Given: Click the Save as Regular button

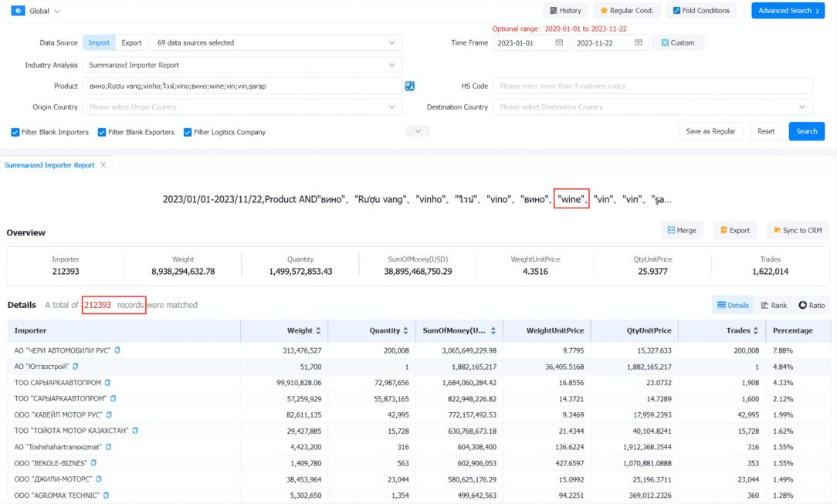Looking at the screenshot, I should [x=710, y=131].
